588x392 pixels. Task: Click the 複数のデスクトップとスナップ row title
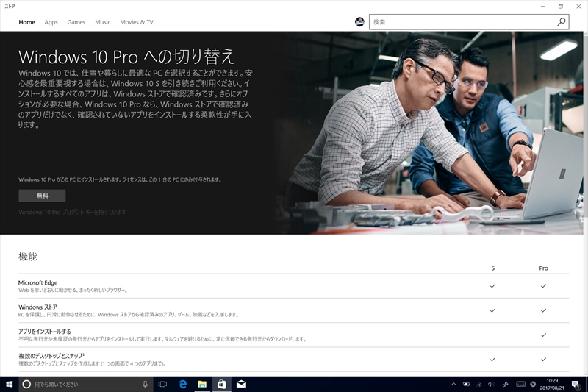click(x=51, y=356)
